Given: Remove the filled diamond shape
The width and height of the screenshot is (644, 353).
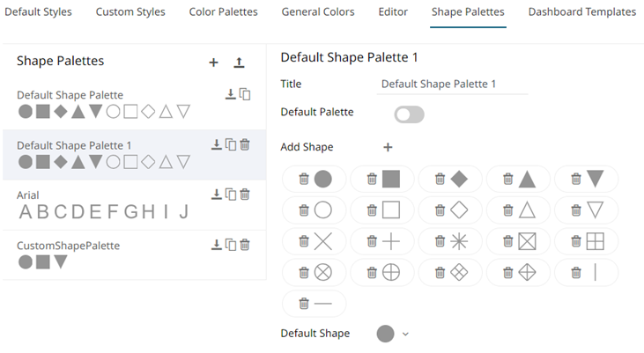Looking at the screenshot, I should (439, 179).
